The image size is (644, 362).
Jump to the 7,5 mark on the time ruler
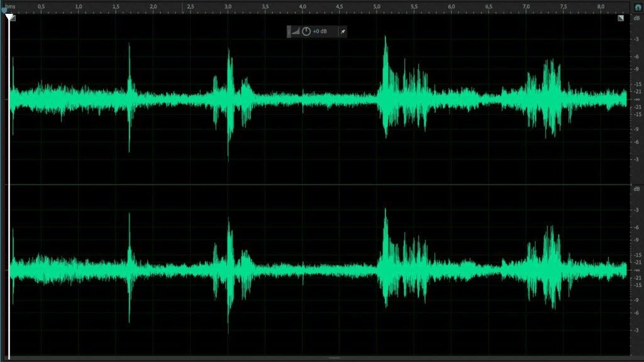tap(563, 6)
